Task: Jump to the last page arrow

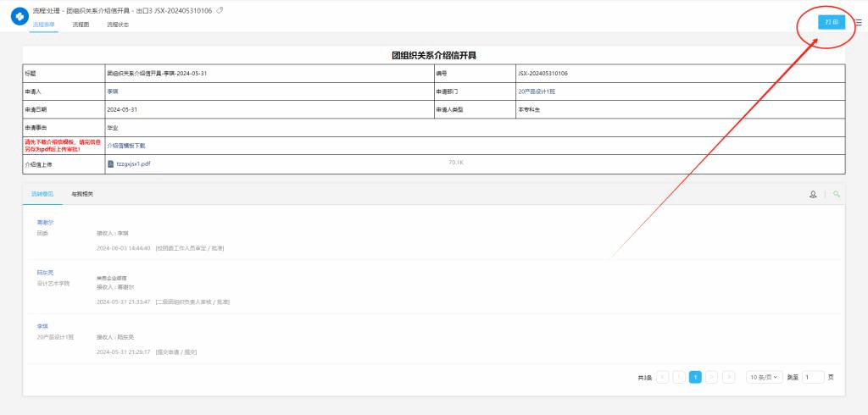Action: tap(729, 377)
